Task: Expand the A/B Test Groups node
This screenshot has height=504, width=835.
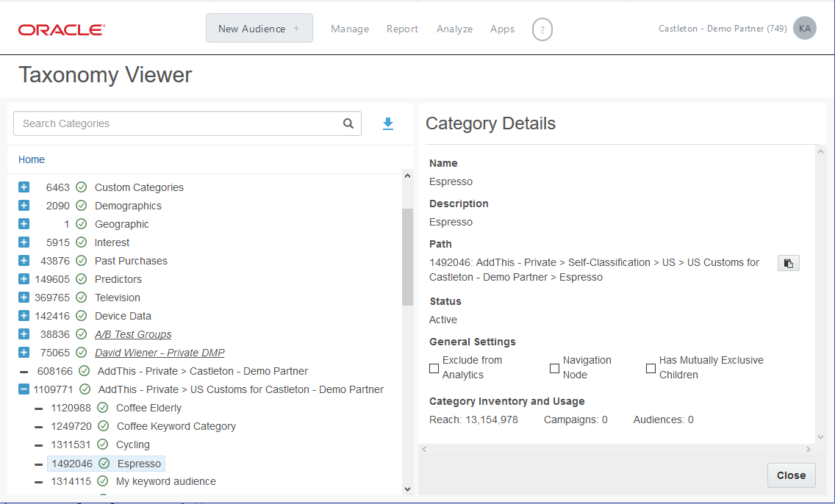Action: click(24, 334)
